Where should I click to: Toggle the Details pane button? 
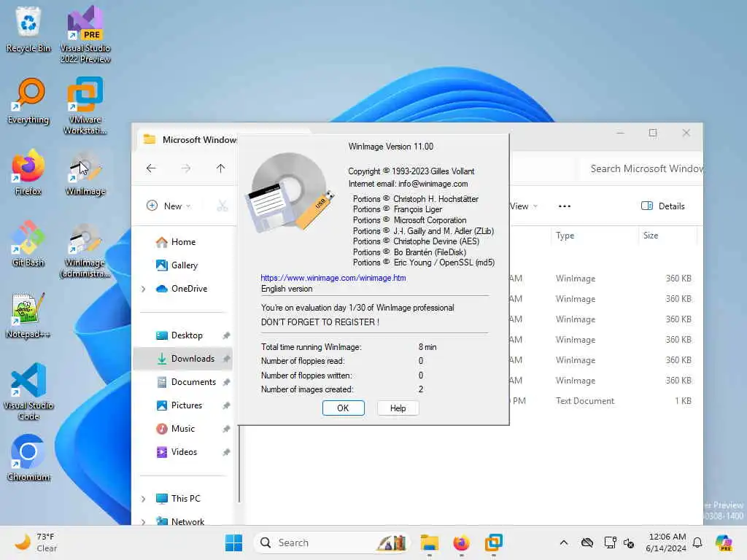[662, 206]
